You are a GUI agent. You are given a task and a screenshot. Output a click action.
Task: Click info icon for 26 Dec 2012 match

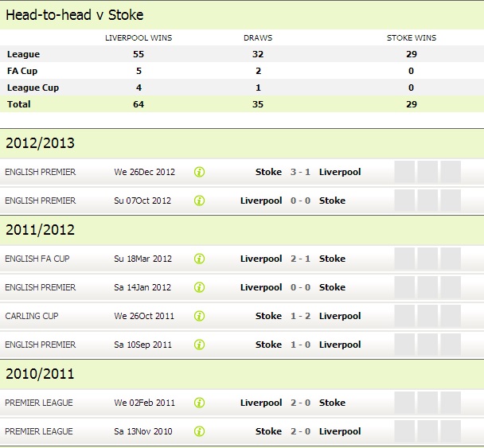199,172
